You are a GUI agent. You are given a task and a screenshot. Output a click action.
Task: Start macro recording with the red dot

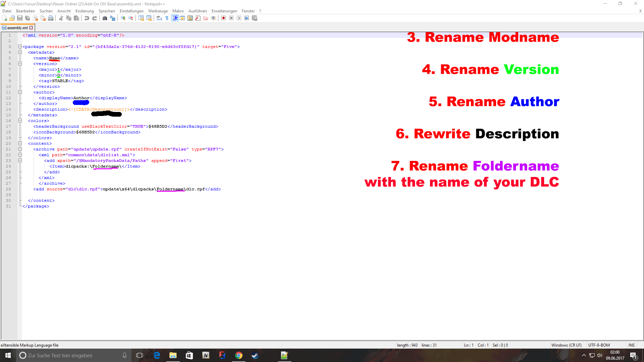[x=223, y=18]
